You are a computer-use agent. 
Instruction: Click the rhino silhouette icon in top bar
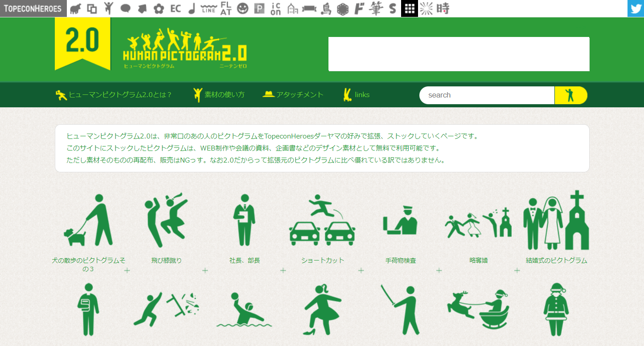pyautogui.click(x=76, y=8)
